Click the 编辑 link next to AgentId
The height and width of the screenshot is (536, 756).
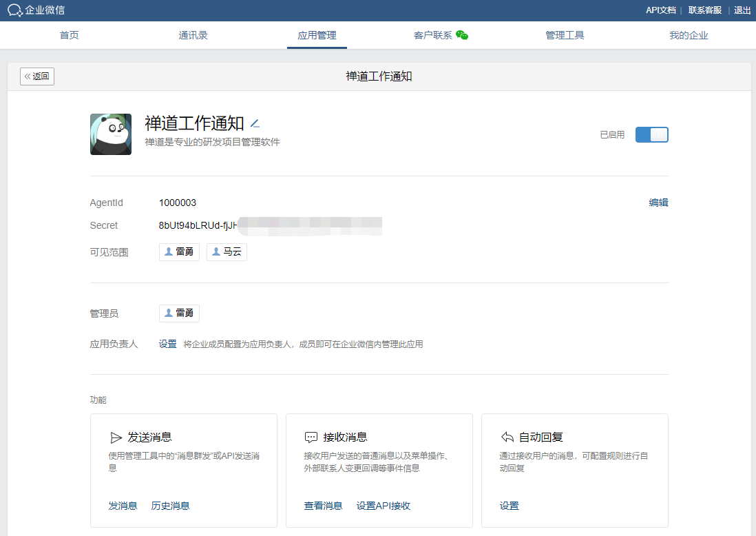(x=658, y=203)
